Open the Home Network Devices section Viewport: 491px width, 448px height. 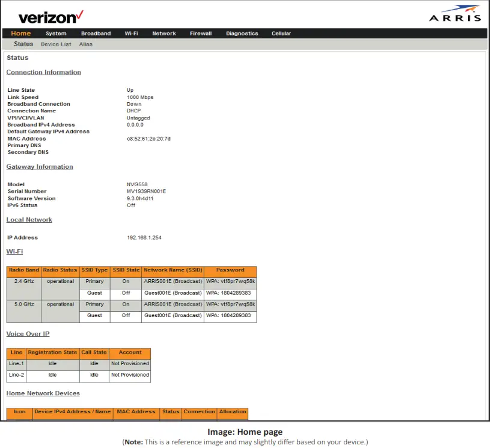pyautogui.click(x=43, y=393)
